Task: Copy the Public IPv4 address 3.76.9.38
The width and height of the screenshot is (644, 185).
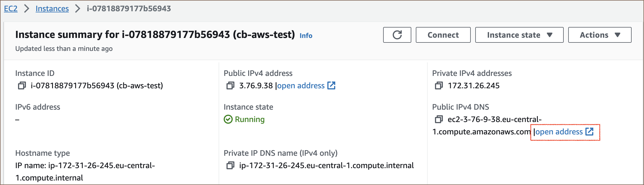Action: point(230,85)
